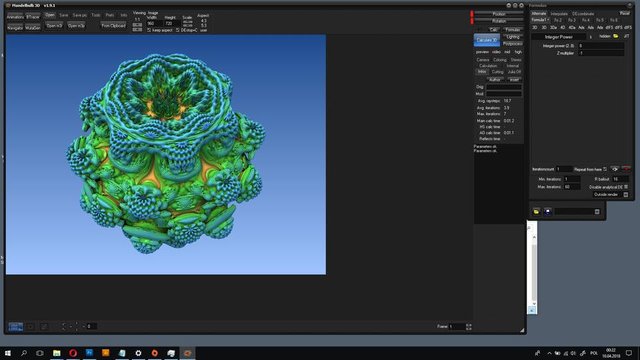Image resolution: width=640 pixels, height=360 pixels.
Task: Click the MutaGen button
Action: click(33, 27)
